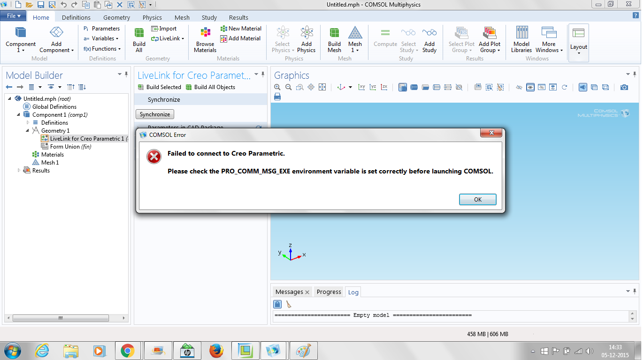Switch to the Progress tab
This screenshot has height=360, width=644.
click(329, 292)
